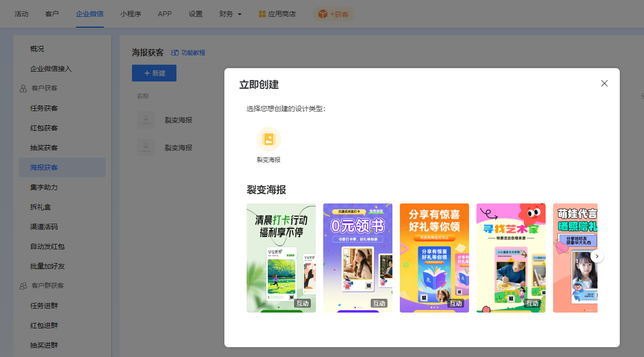Select the 寻找艺术家 poster template
This screenshot has height=357, width=644.
[x=511, y=257]
